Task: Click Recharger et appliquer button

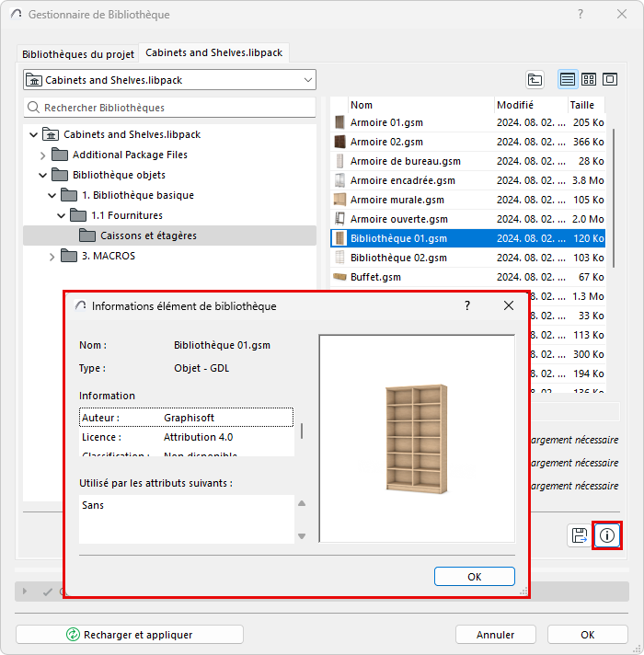Action: tap(130, 635)
